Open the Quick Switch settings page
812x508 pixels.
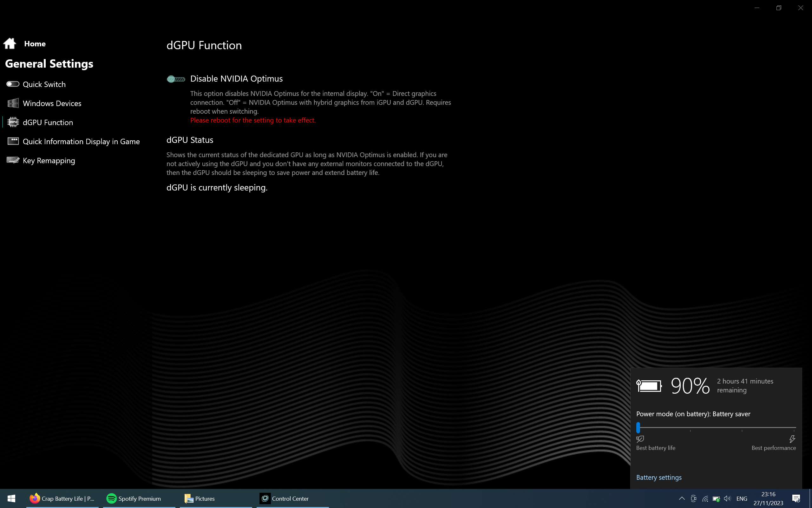tap(44, 84)
